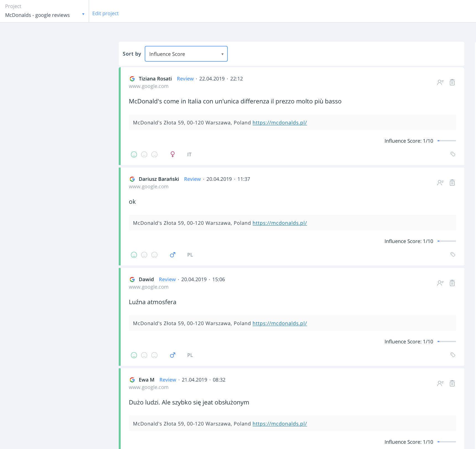Open the Sort by Influence Score dropdown

pyautogui.click(x=186, y=54)
